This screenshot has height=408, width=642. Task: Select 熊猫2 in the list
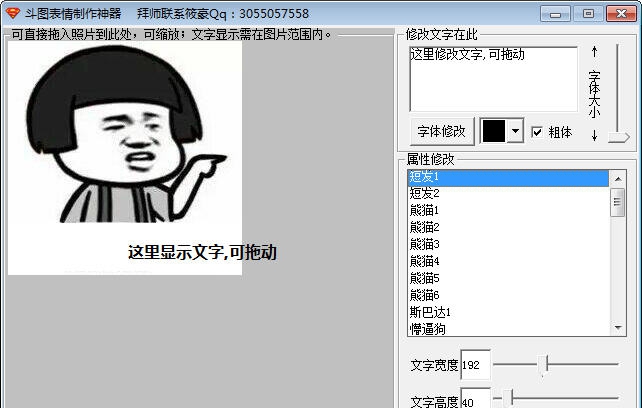508,227
